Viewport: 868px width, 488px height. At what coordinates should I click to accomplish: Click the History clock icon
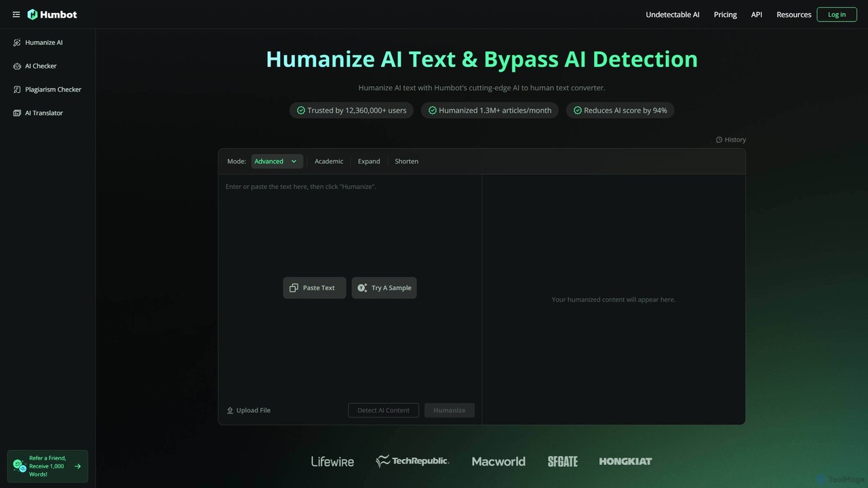(719, 140)
